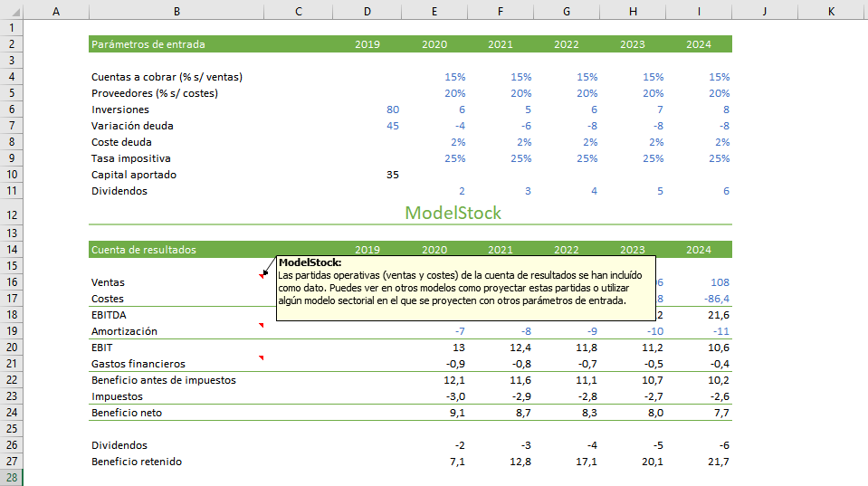Screen dimensions: 868x486
Task: Click the Beneficio neto 2024 value 7,7
Action: click(x=720, y=413)
